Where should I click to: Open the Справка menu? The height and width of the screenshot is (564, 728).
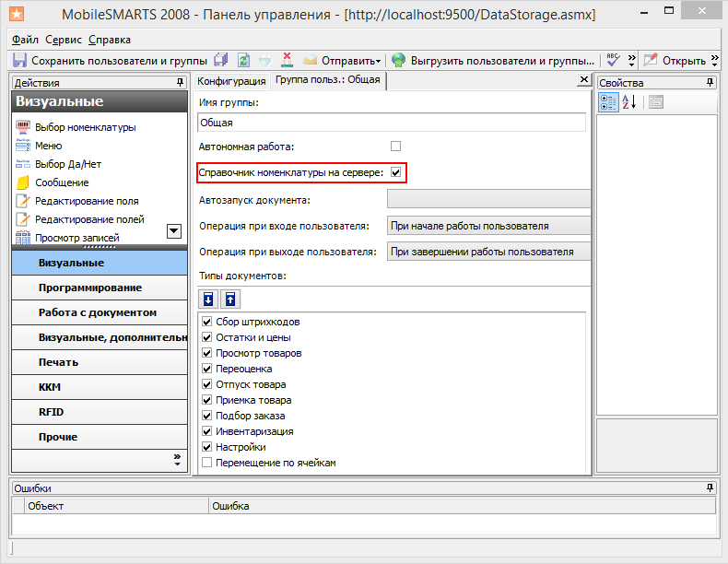[110, 40]
